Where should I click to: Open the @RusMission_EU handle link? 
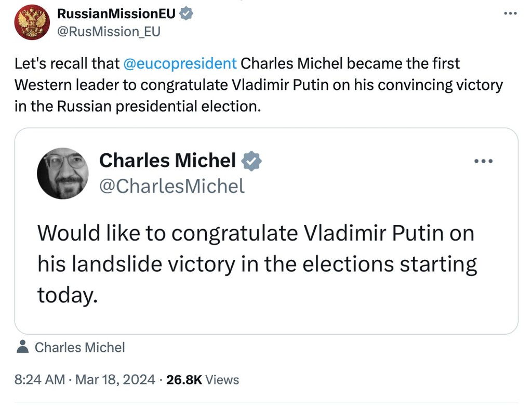pyautogui.click(x=109, y=32)
